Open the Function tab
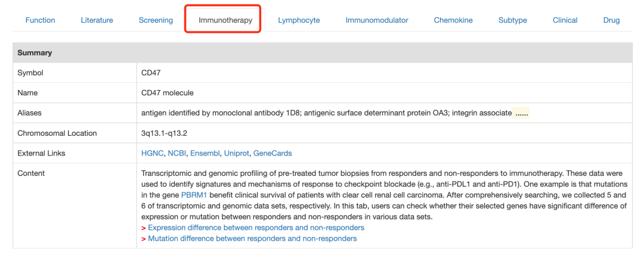 [40, 20]
